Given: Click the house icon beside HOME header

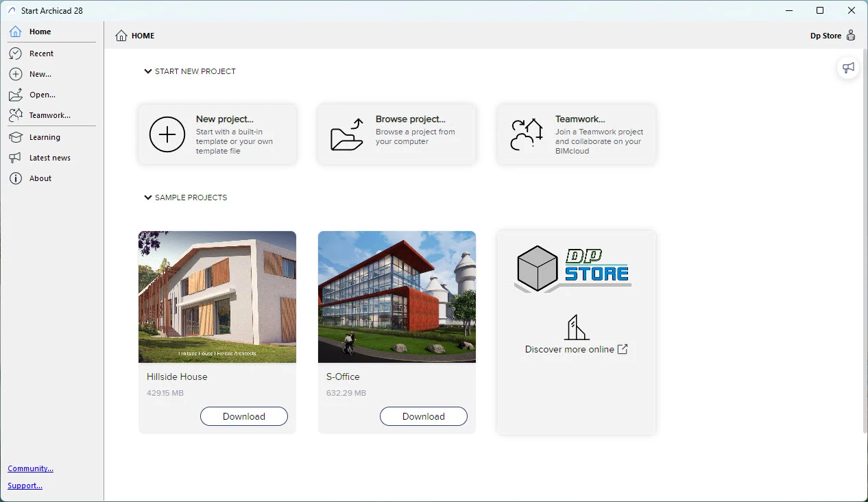Looking at the screenshot, I should pyautogui.click(x=121, y=36).
